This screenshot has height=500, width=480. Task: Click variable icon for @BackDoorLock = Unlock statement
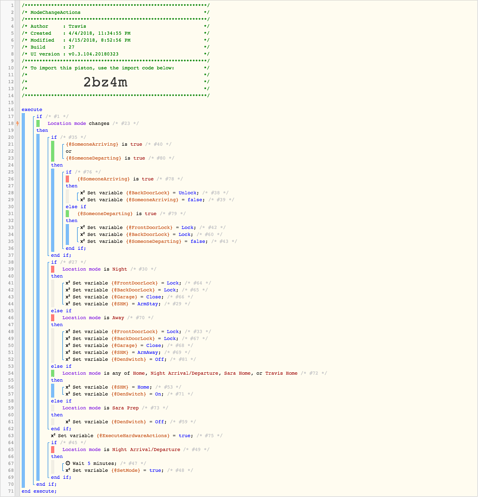[x=83, y=193]
